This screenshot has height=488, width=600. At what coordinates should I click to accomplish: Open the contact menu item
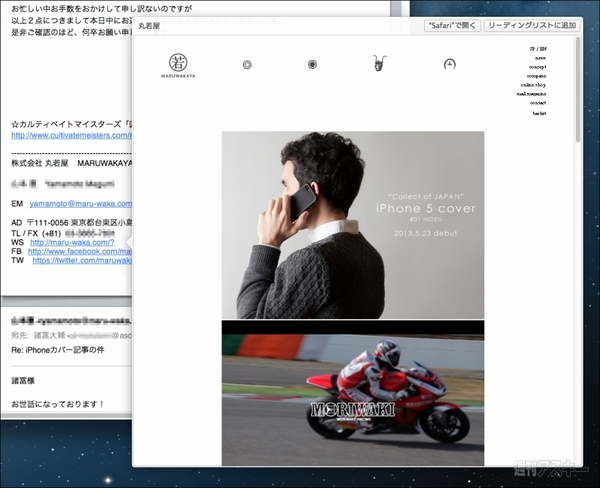click(x=538, y=103)
